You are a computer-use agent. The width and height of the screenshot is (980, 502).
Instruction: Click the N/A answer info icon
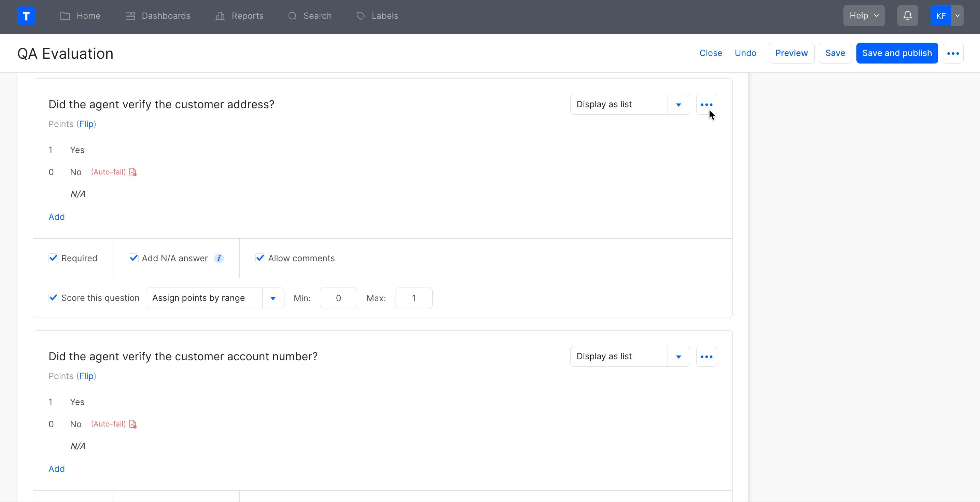click(219, 259)
